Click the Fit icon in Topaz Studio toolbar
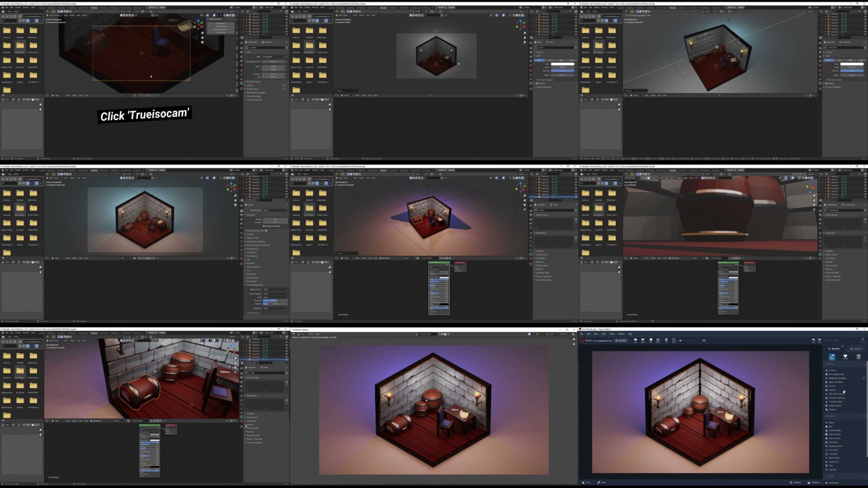The image size is (868, 488). click(666, 340)
